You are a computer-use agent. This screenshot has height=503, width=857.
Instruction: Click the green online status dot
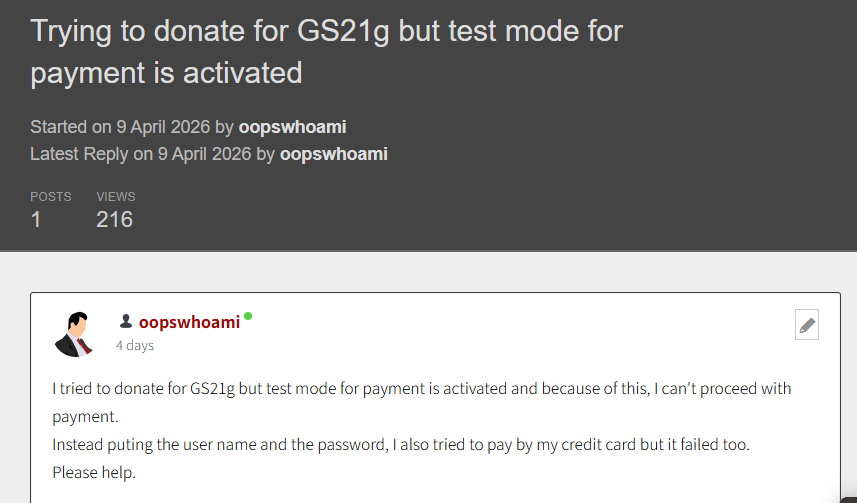point(248,316)
